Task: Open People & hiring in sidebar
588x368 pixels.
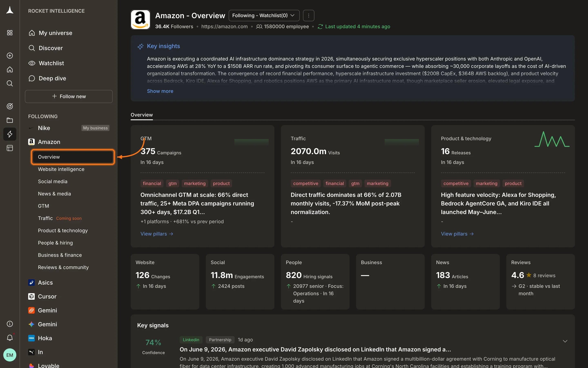Action: [55, 243]
